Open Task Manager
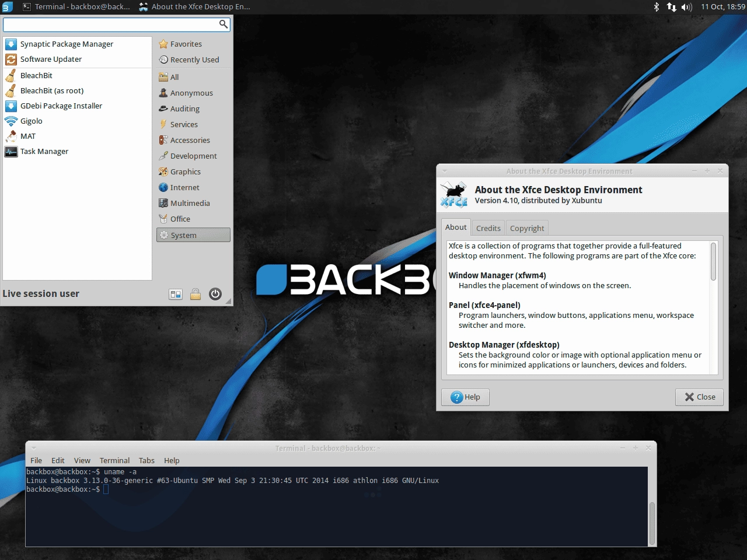This screenshot has height=560, width=747. click(77, 151)
